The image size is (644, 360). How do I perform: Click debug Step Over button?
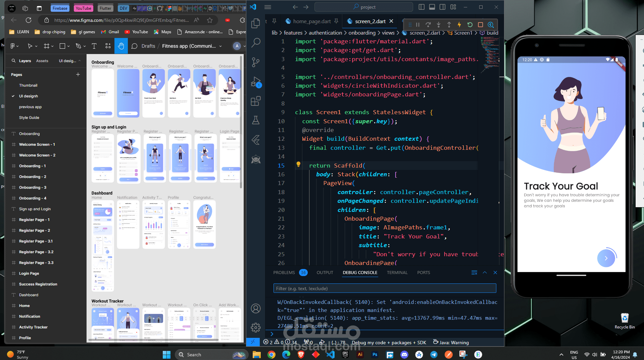[x=428, y=25]
